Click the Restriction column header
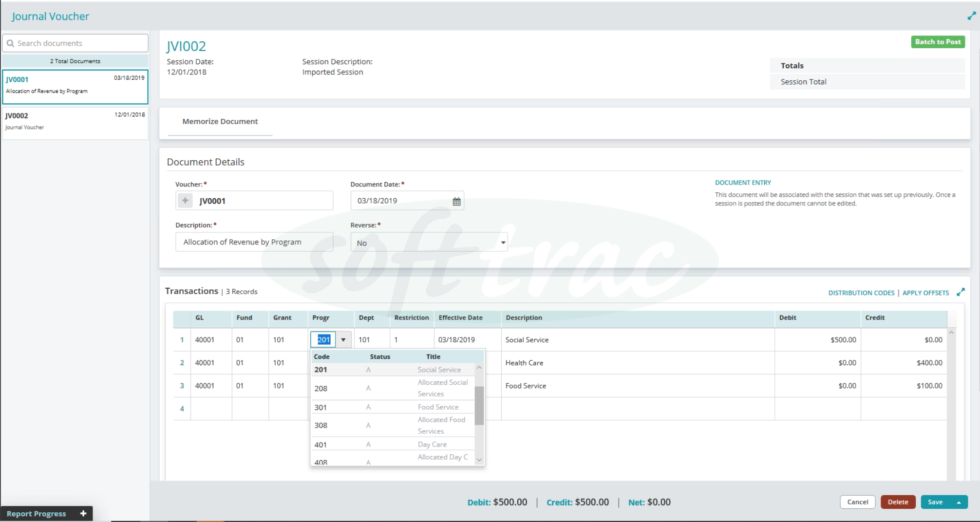This screenshot has width=980, height=522. point(412,317)
